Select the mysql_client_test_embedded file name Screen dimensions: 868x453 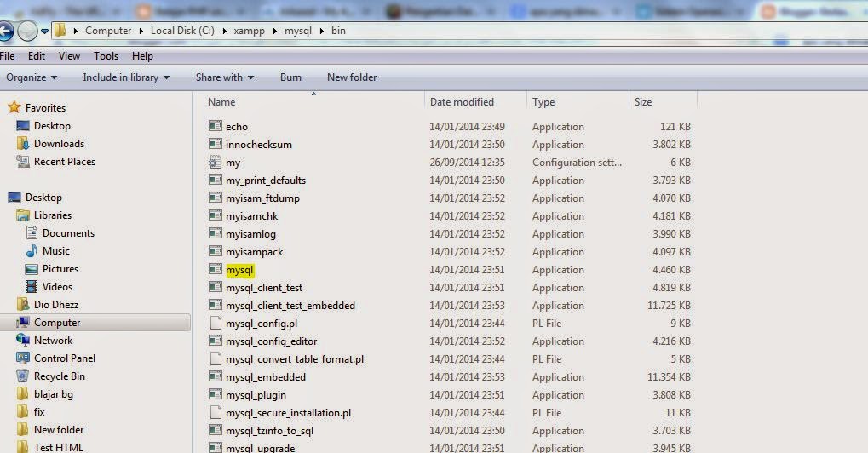point(290,306)
